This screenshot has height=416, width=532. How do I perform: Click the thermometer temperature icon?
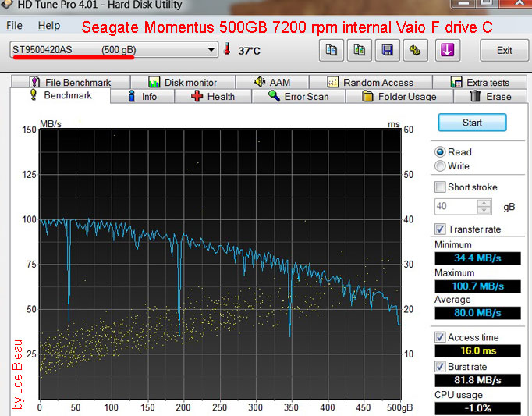point(227,48)
